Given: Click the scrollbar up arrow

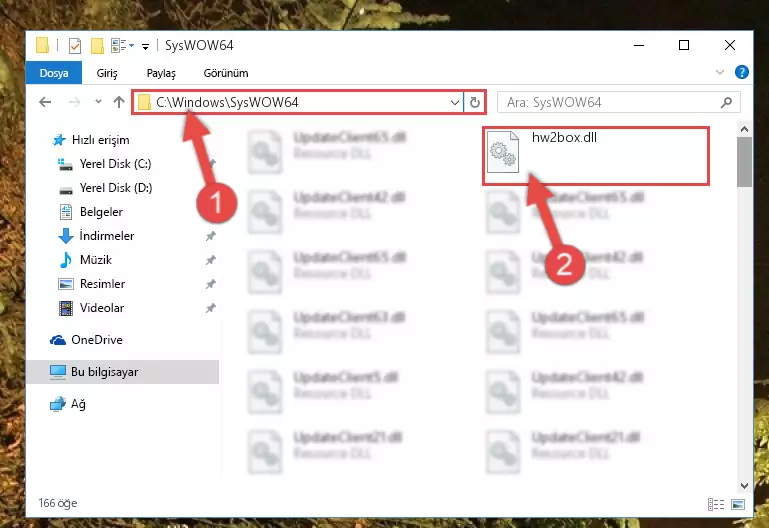Looking at the screenshot, I should tap(744, 129).
